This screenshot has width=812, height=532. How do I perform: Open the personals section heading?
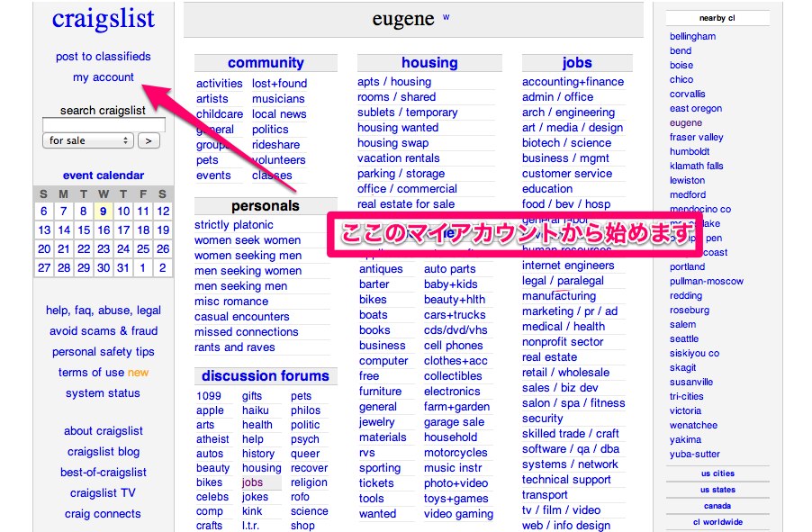[x=266, y=206]
